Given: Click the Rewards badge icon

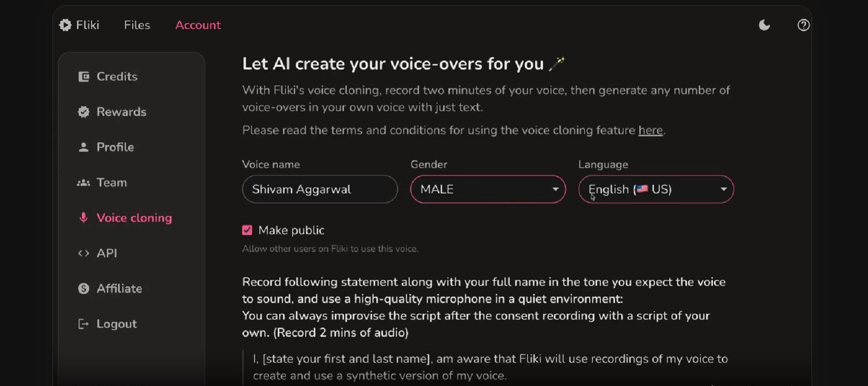Looking at the screenshot, I should pyautogui.click(x=83, y=112).
